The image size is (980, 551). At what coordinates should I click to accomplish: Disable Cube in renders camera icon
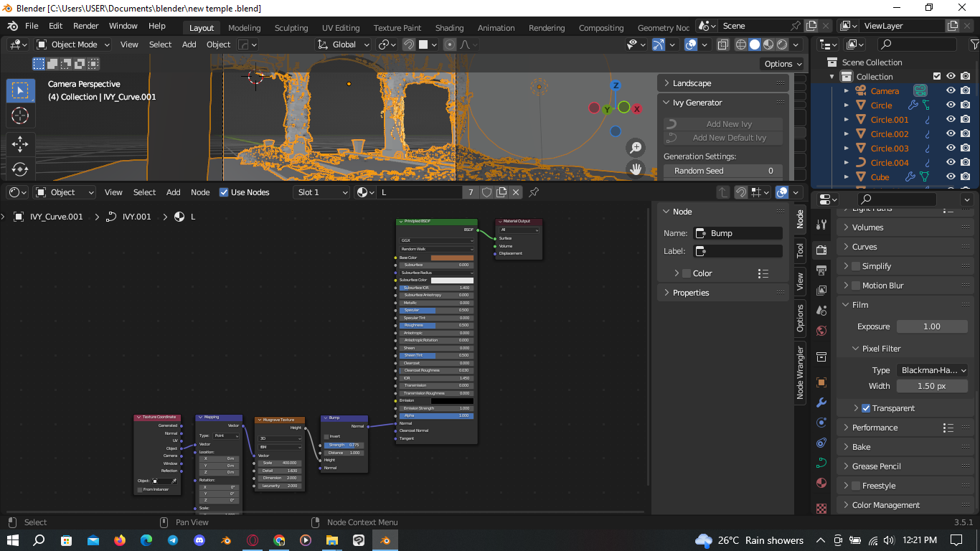(x=966, y=177)
